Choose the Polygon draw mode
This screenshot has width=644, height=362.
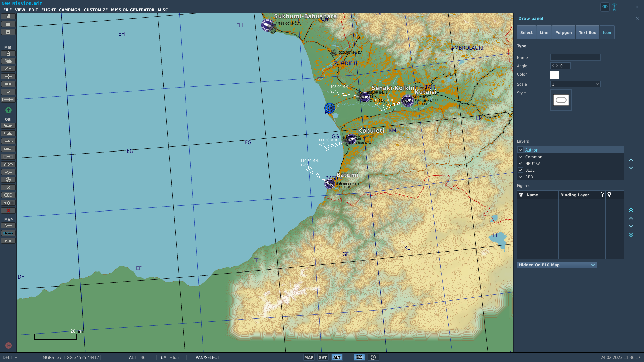point(563,32)
